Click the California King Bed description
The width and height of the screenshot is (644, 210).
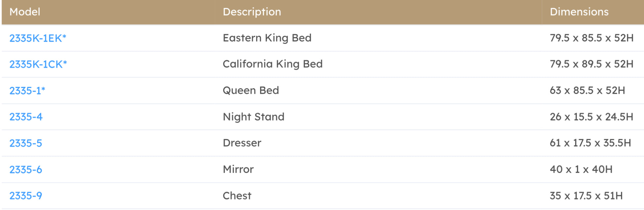click(x=272, y=64)
